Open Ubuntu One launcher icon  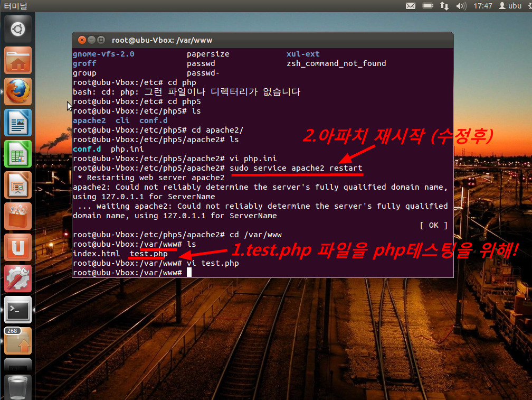18,247
